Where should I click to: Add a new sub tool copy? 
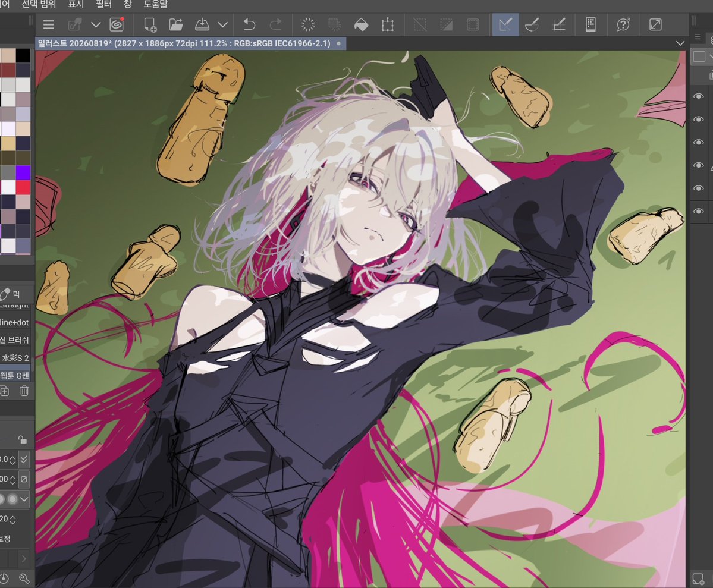pyautogui.click(x=5, y=391)
